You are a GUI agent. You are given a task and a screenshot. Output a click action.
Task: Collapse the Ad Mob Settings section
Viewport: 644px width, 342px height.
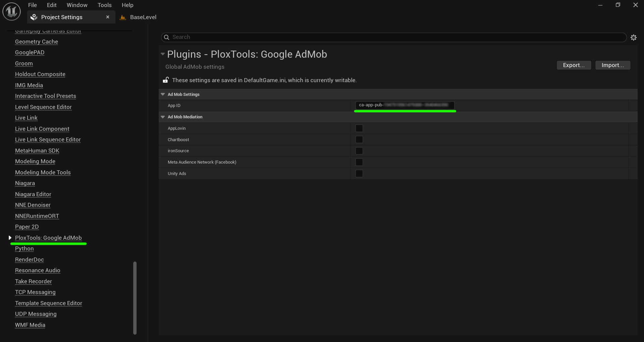coord(163,95)
